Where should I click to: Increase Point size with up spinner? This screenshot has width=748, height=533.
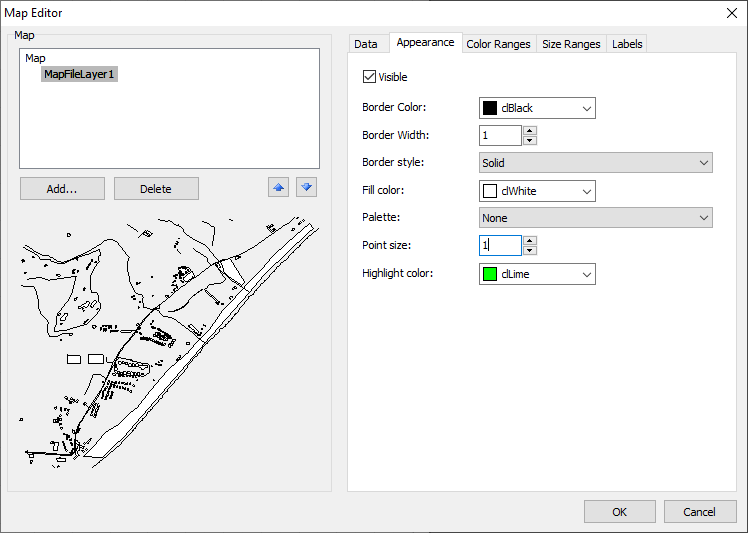530,240
